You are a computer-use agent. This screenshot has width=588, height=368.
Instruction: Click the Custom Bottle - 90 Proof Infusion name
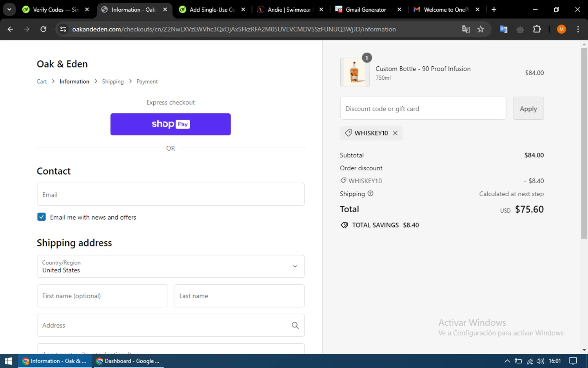423,69
